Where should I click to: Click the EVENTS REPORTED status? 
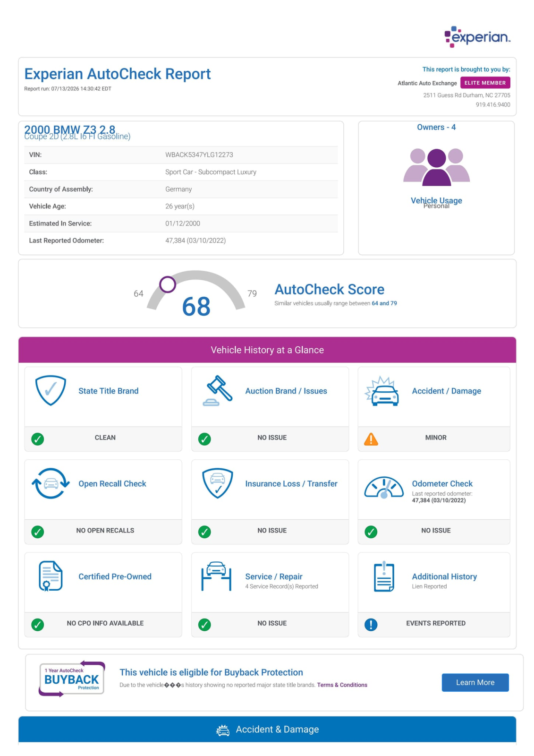[436, 623]
